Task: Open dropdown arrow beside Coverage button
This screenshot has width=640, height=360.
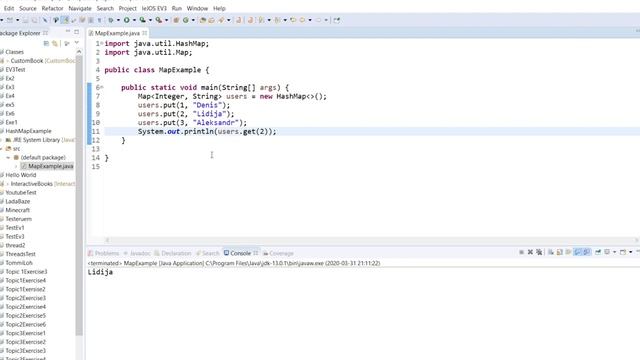Action: coord(150,20)
